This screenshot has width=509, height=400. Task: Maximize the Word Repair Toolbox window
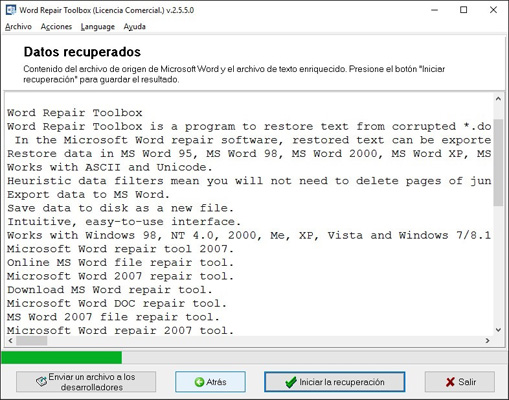pyautogui.click(x=464, y=10)
